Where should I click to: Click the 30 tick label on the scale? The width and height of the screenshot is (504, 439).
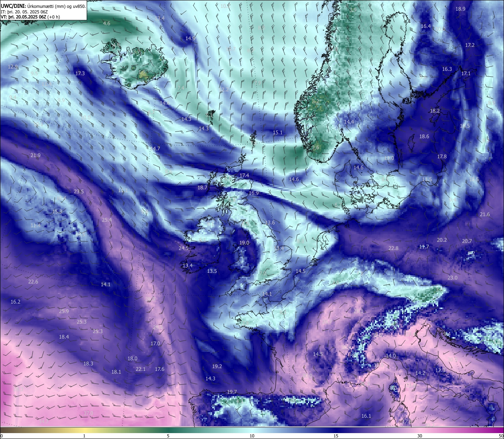(x=420, y=436)
